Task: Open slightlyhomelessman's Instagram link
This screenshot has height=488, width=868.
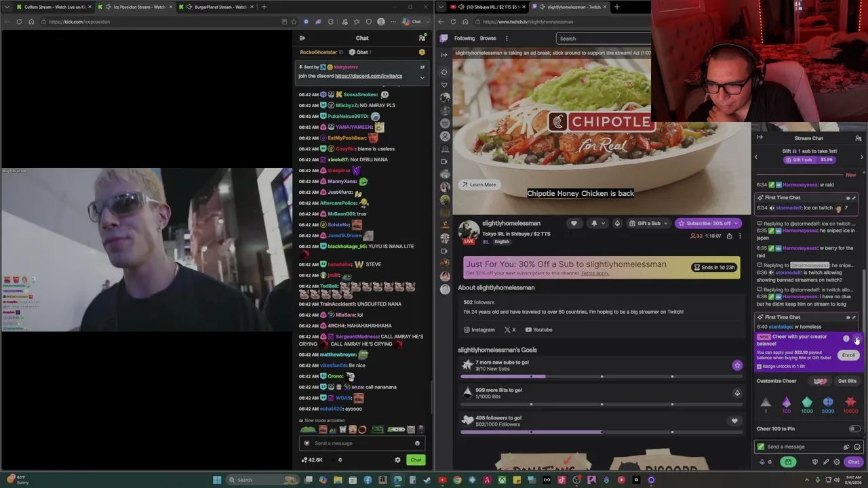Action: tap(479, 330)
